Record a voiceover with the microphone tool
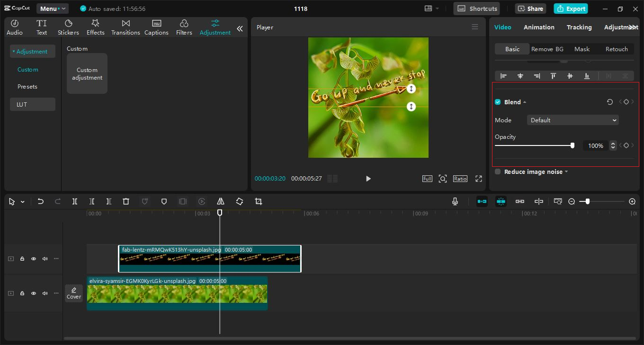Image resolution: width=644 pixels, height=345 pixels. coord(455,201)
